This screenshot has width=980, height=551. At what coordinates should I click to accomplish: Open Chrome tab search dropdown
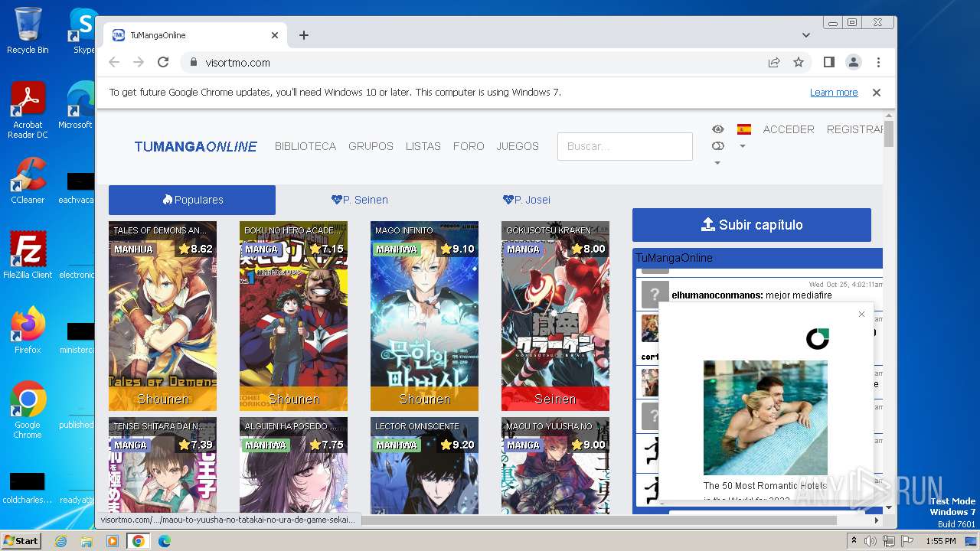[806, 35]
